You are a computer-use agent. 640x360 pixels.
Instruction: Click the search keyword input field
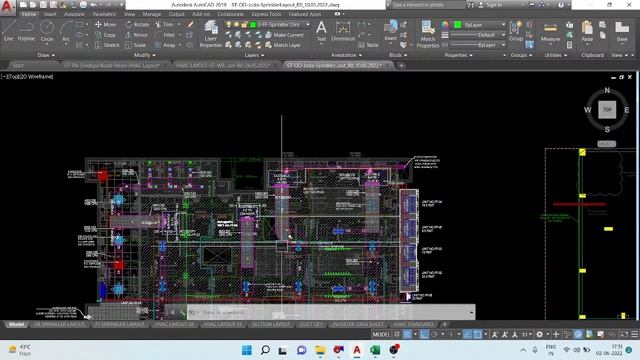point(429,5)
